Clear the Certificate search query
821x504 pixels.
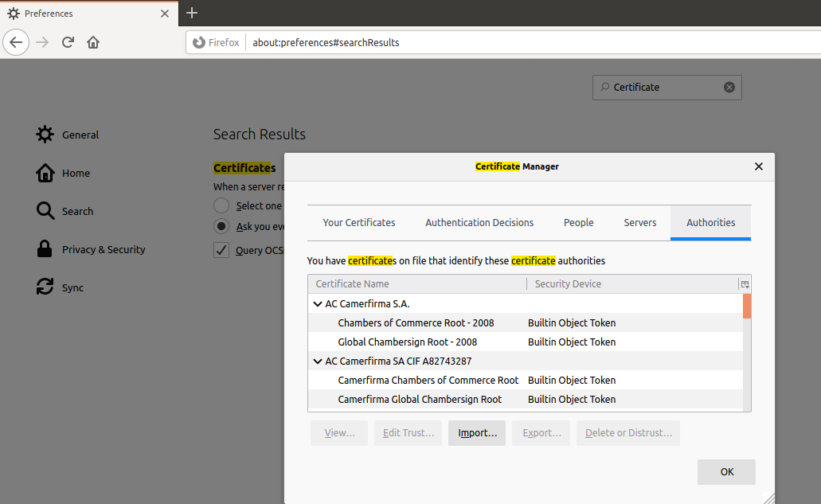click(729, 87)
